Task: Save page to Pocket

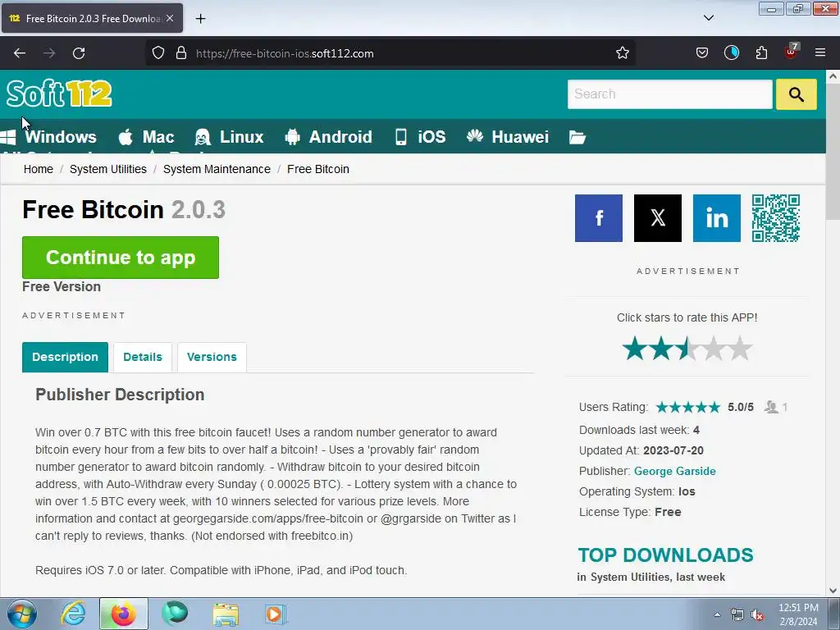Action: [x=702, y=53]
